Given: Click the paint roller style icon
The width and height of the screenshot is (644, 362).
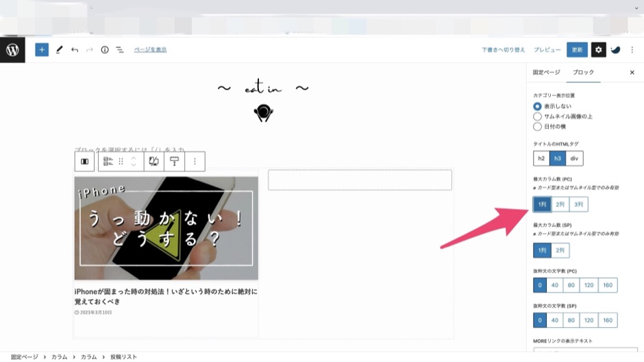Looking at the screenshot, I should click(x=174, y=162).
